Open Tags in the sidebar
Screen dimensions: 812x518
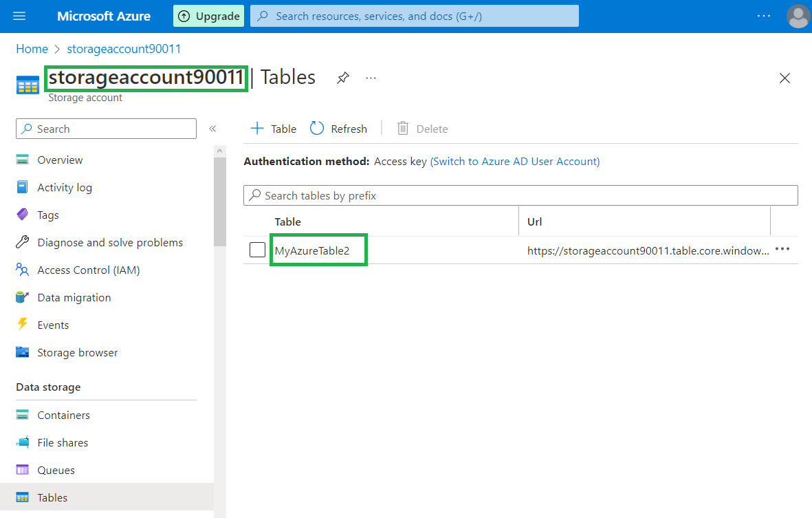pos(48,215)
